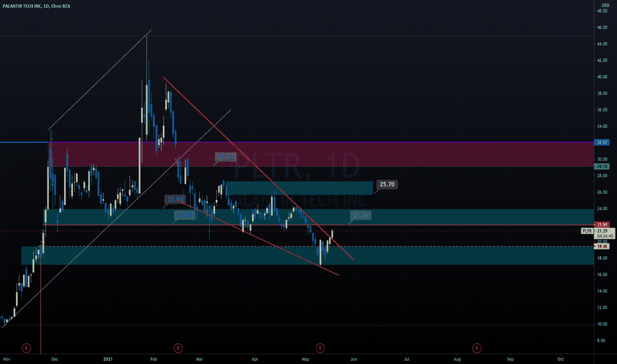This screenshot has width=617, height=364.
Task: Click the Nov label on time axis
Action: tap(7, 359)
